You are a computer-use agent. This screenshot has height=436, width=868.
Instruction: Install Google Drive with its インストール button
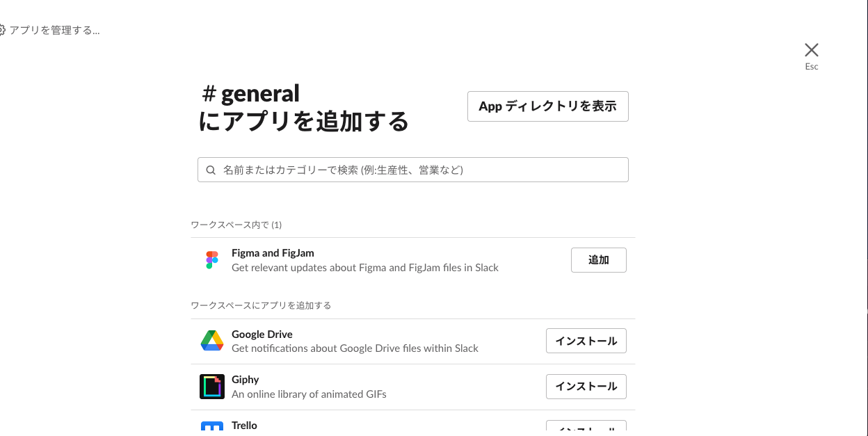coord(586,340)
